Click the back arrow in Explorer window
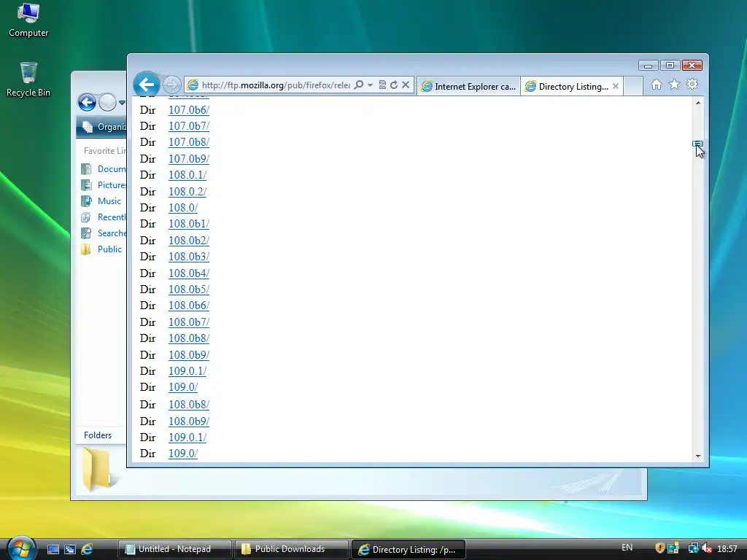Viewport: 747px width, 560px height. pos(88,102)
